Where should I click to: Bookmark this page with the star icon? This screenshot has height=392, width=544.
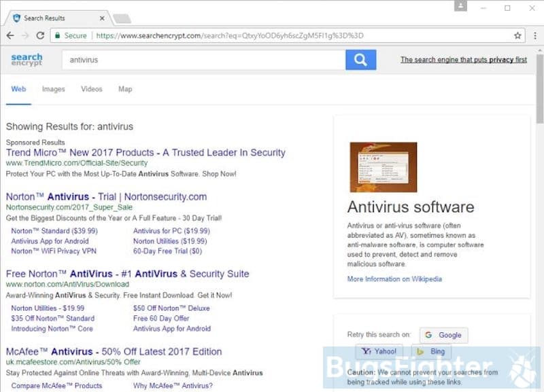517,35
